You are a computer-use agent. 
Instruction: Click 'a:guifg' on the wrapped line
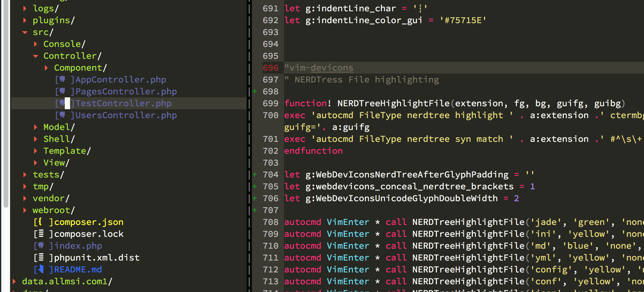[351, 127]
